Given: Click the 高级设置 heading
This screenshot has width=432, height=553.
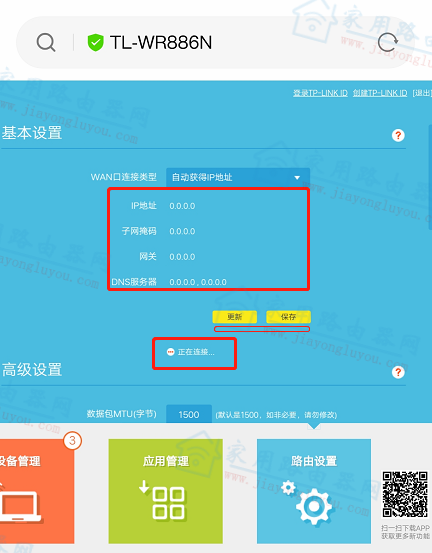Looking at the screenshot, I should [x=32, y=370].
